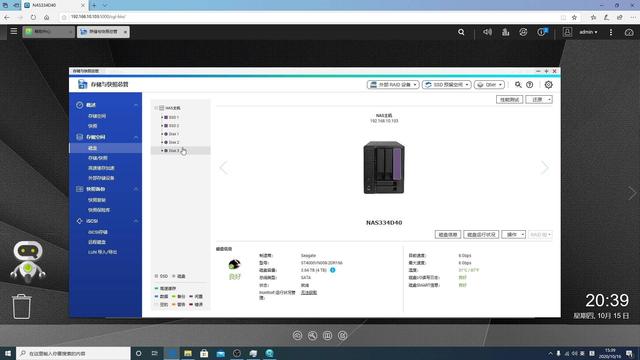Click the search icon in Storage & Snapshots window
Viewport: 640px width, 360px height.
518,84
